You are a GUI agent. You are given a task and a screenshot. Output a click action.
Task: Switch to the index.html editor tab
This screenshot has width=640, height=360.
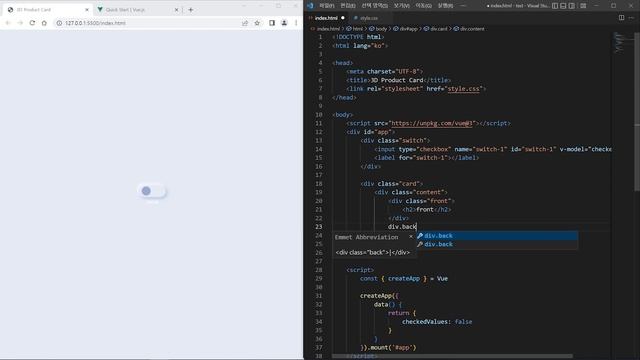coord(326,18)
